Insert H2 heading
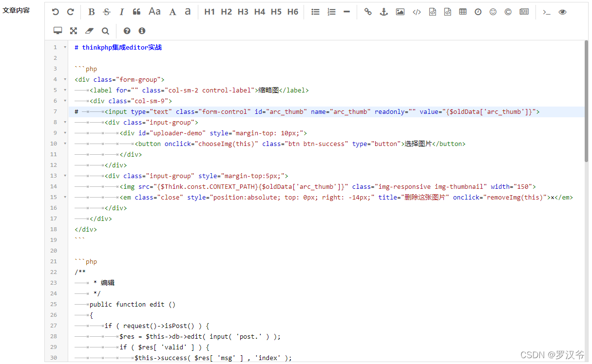The height and width of the screenshot is (364, 592). click(226, 12)
